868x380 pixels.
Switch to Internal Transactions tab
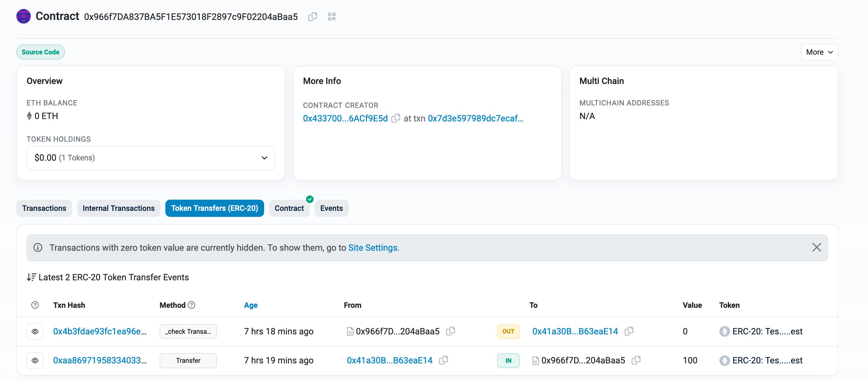click(x=118, y=208)
